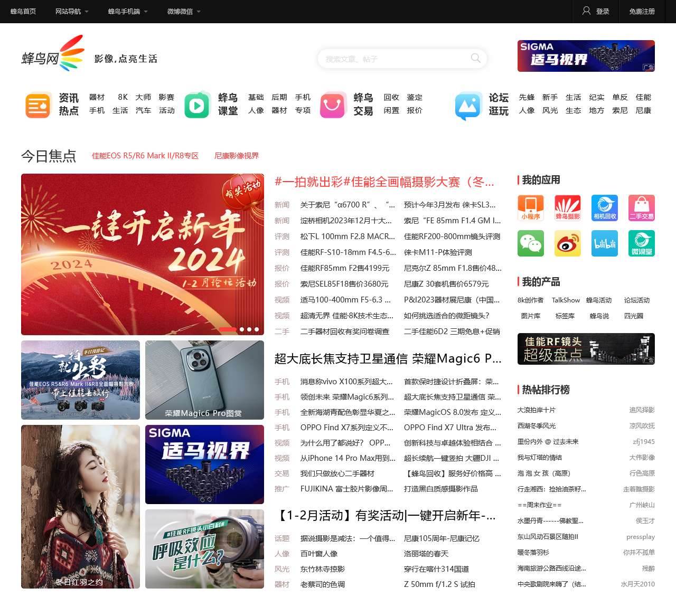Click the WeChat icon in 我的应用
This screenshot has width=676, height=616.
(x=530, y=243)
